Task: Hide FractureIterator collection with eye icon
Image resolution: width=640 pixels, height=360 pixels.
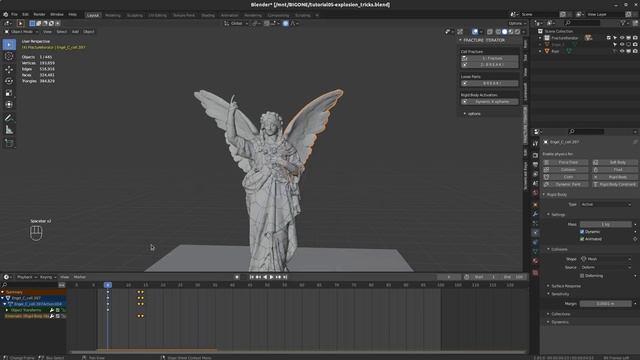Action: (622, 38)
